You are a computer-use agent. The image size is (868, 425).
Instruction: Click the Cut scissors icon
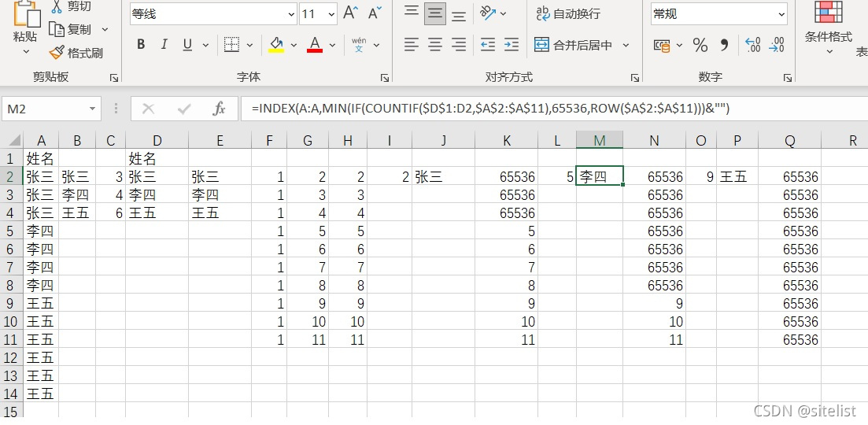(x=57, y=6)
